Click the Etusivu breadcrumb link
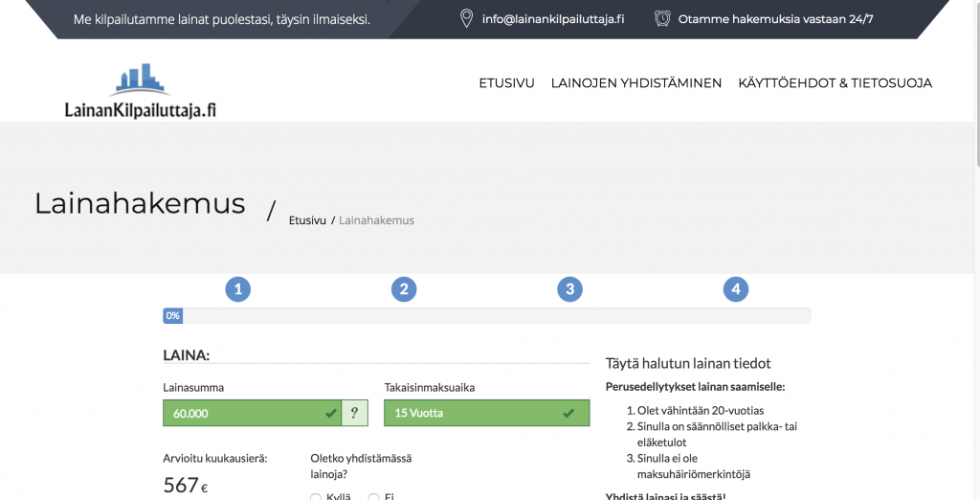This screenshot has width=980, height=500. pyautogui.click(x=307, y=220)
